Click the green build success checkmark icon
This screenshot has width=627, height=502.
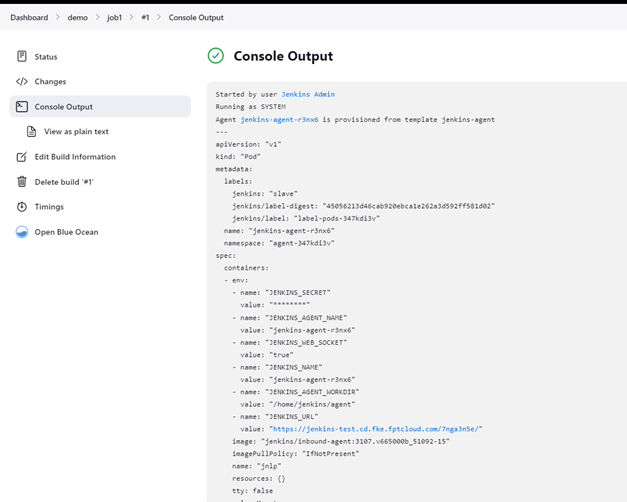[x=216, y=56]
